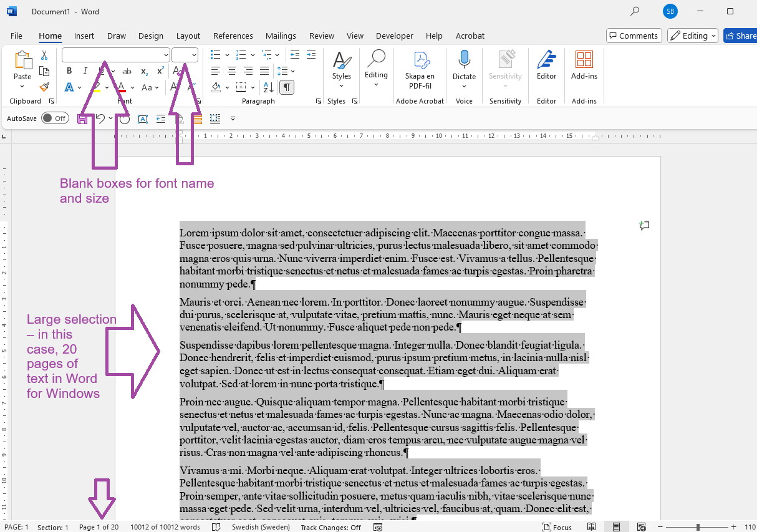Apply Text Effects blue A icon

pos(69,87)
